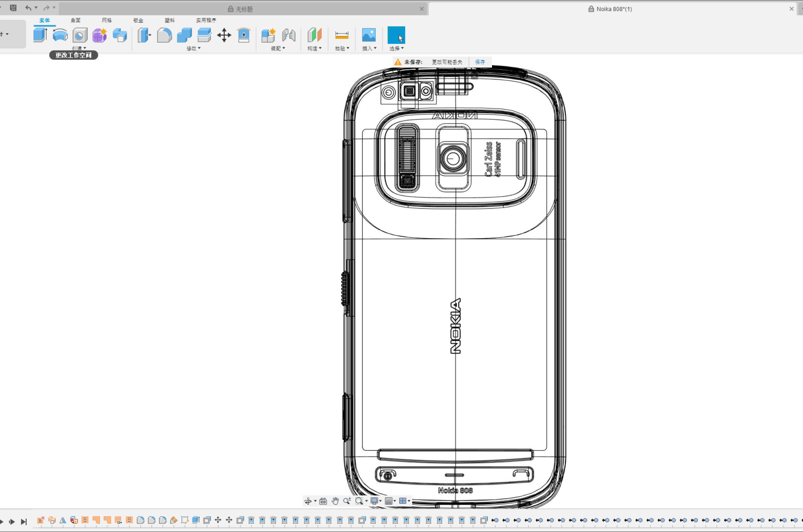Click the Insert image tool icon
The height and width of the screenshot is (532, 803).
point(369,35)
